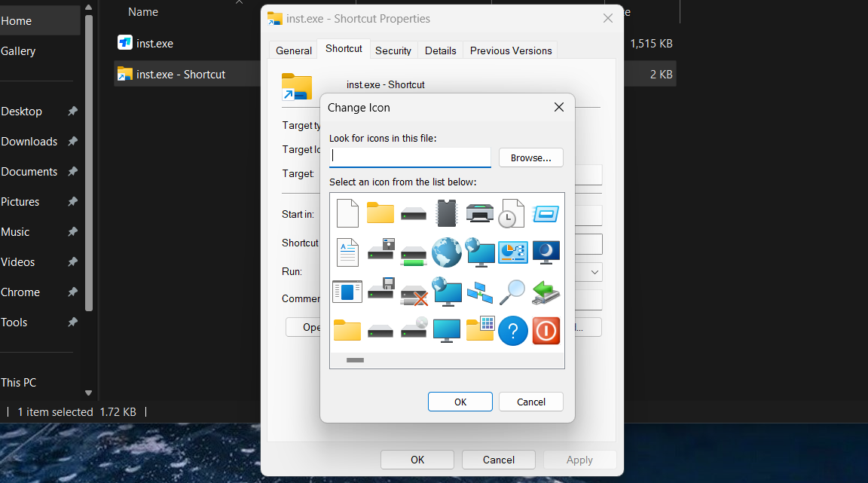Click the icon list horizontal scrollbar
Image resolution: width=868 pixels, height=483 pixels.
coord(355,360)
